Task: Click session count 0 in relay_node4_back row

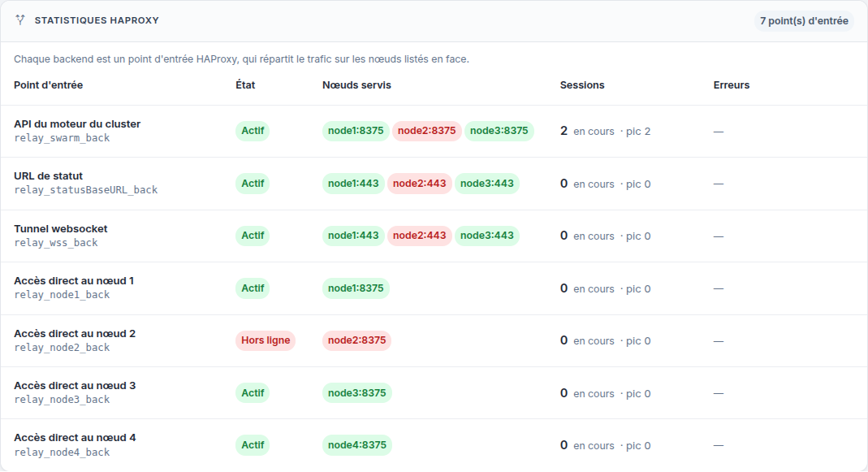Action: (564, 445)
